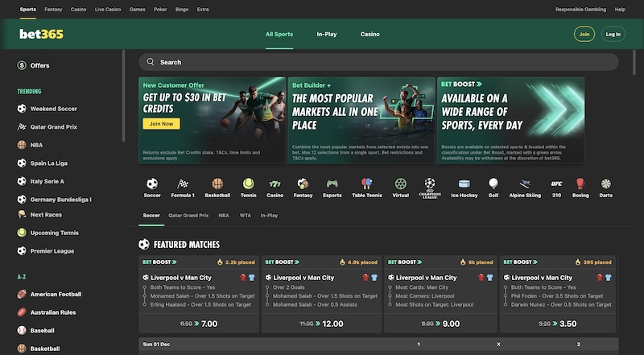The height and width of the screenshot is (355, 644).
Task: Open the Bingo top menu item
Action: click(182, 9)
